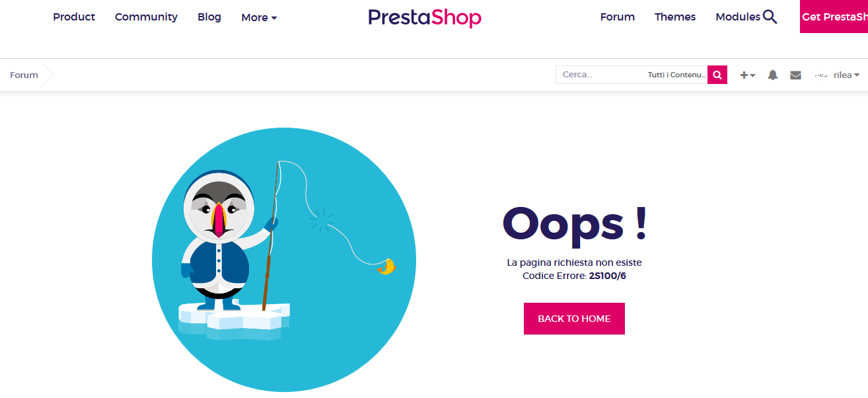This screenshot has height=398, width=868.
Task: Open the Product menu item
Action: point(74,17)
